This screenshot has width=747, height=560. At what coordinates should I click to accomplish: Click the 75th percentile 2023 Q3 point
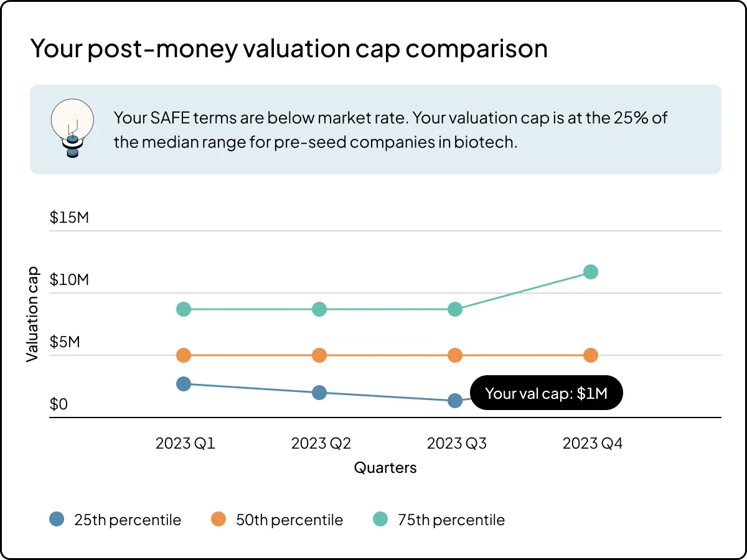455,309
